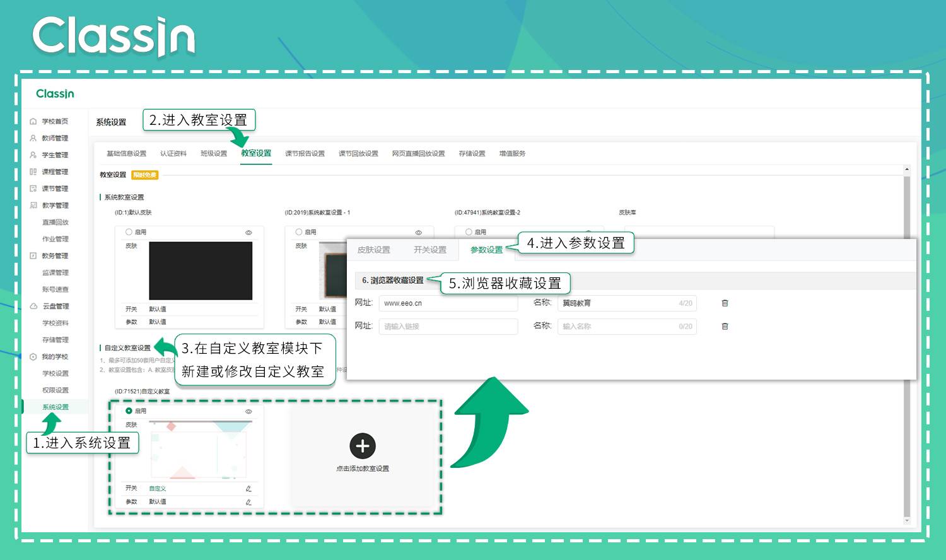The image size is (946, 560).
Task: Open 权限设置 in sidebar
Action: (x=55, y=390)
